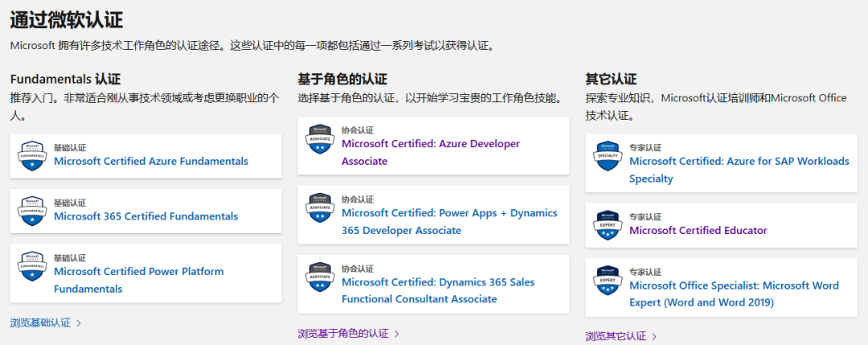Screen dimensions: 868x345
Task: Open Microsoft 365 Certified Fundamentals link
Action: coord(146,216)
